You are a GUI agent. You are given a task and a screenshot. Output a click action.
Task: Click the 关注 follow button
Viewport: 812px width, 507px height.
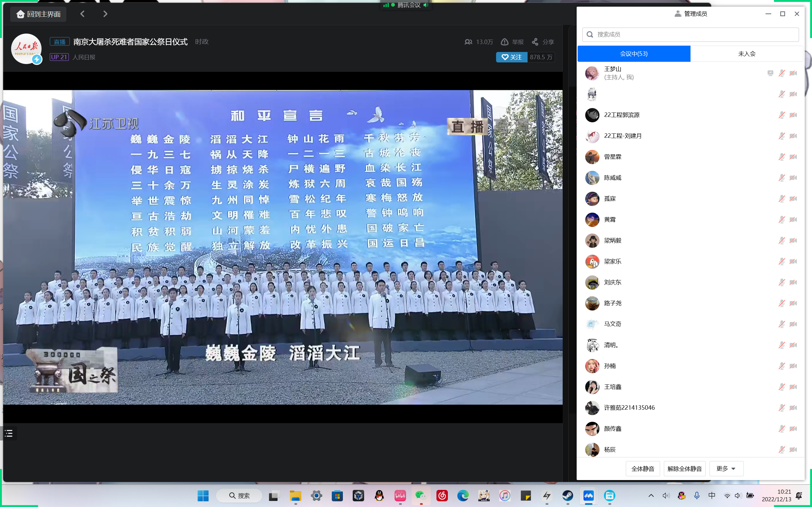tap(511, 57)
